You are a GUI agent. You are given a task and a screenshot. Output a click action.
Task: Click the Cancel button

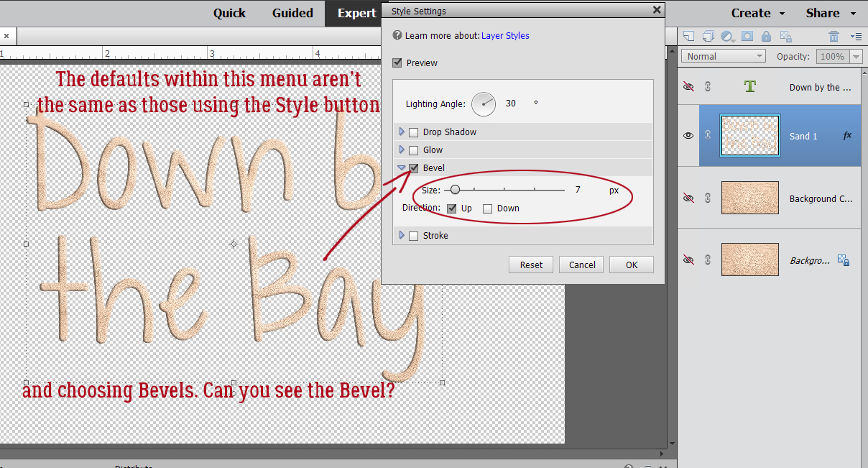582,265
